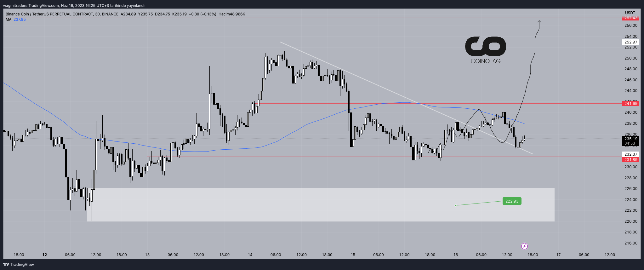Click the current price tag 235.19
Screen dimensions: 644x270
coord(631,139)
